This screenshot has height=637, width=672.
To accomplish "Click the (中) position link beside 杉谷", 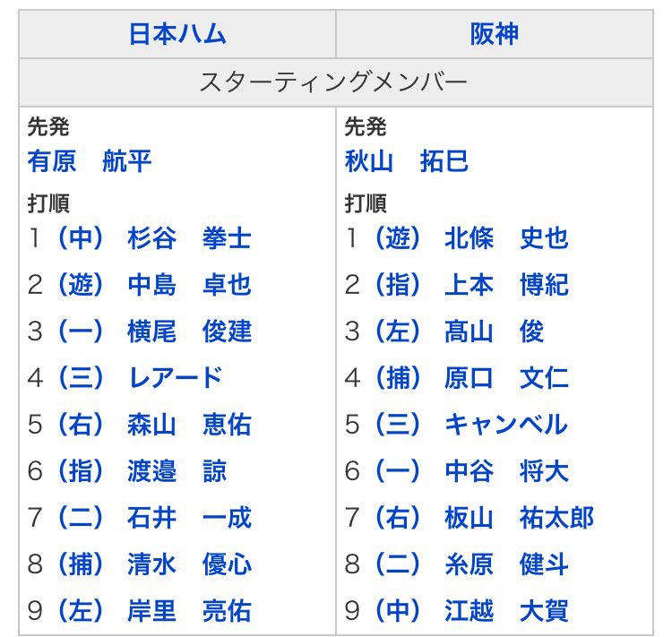I will 81,239.
